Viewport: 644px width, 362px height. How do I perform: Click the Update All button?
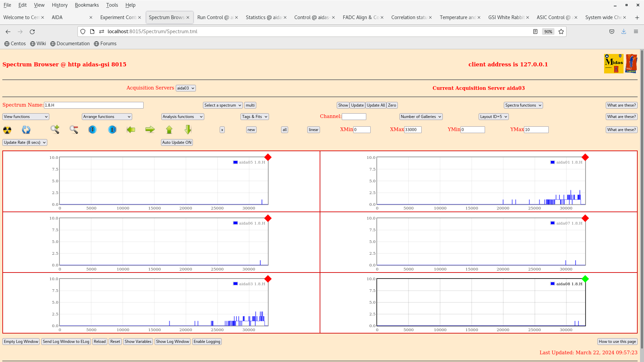coord(376,105)
